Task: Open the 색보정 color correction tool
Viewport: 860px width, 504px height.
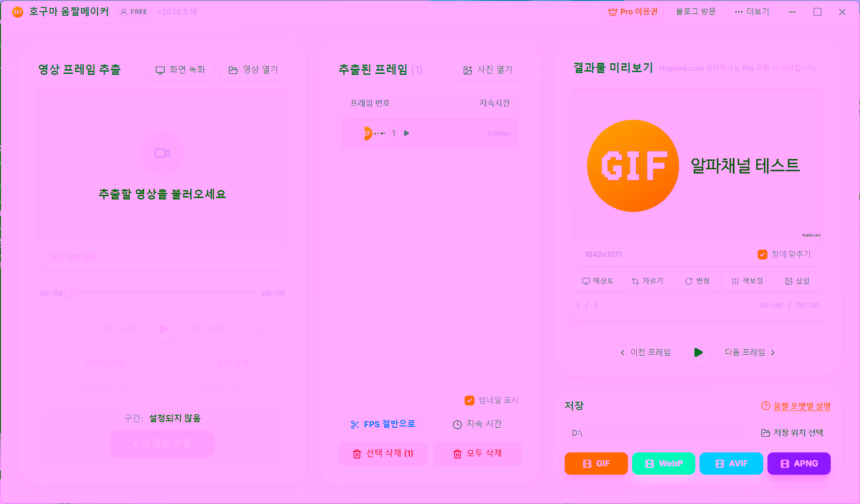Action: (747, 281)
